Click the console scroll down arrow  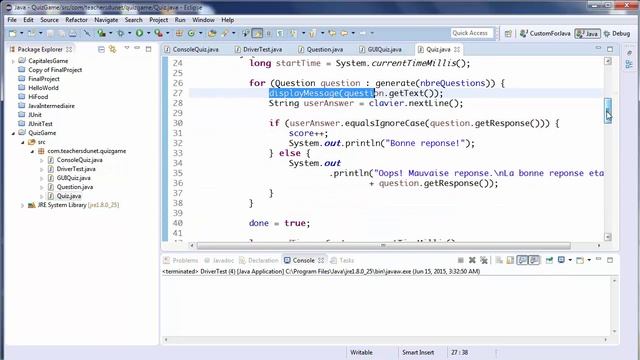click(614, 331)
